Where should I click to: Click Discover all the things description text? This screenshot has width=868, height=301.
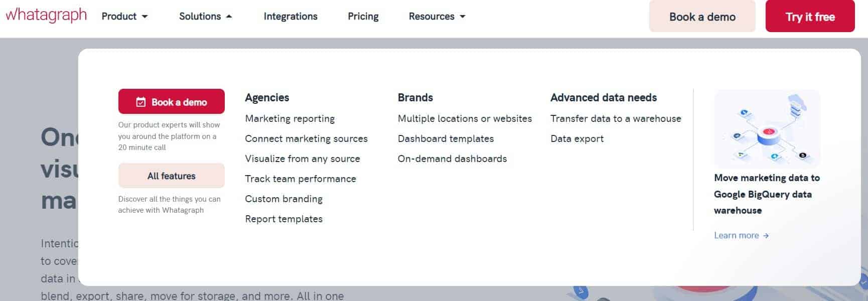[169, 205]
